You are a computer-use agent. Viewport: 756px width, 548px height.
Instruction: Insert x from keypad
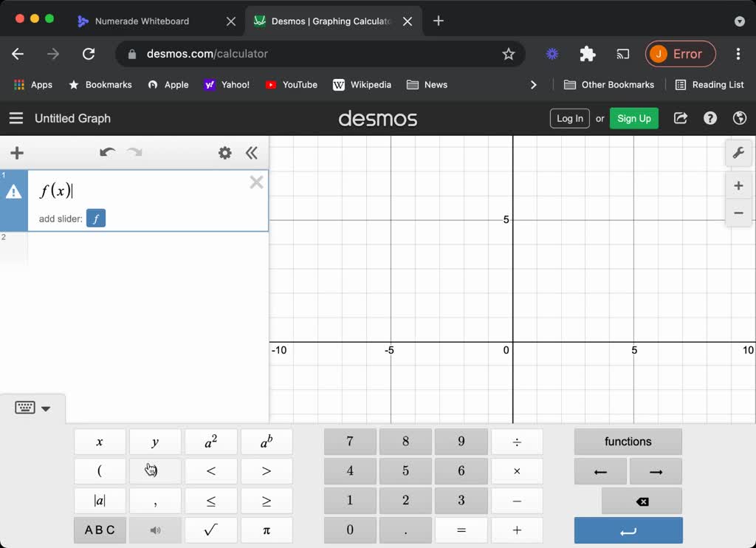[x=100, y=442]
